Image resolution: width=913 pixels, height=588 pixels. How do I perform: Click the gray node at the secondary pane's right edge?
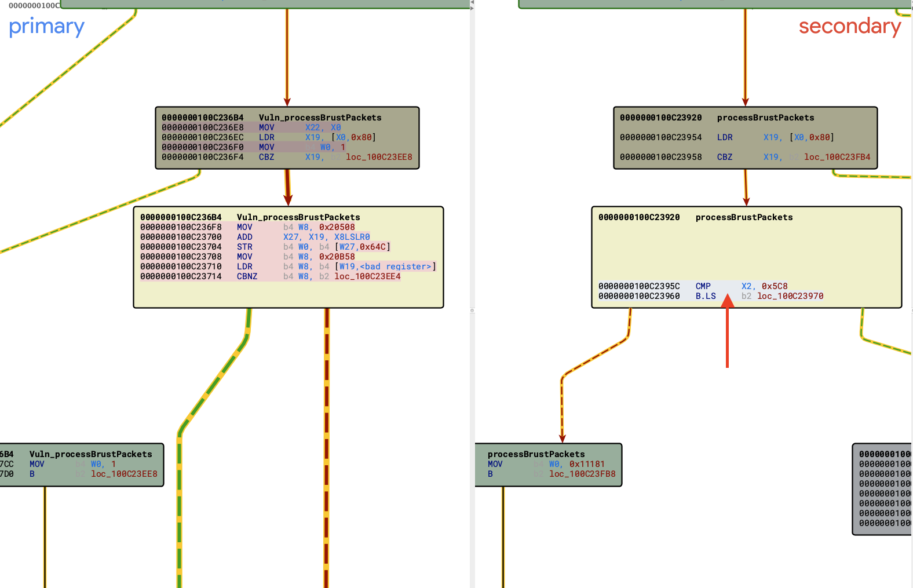(882, 490)
